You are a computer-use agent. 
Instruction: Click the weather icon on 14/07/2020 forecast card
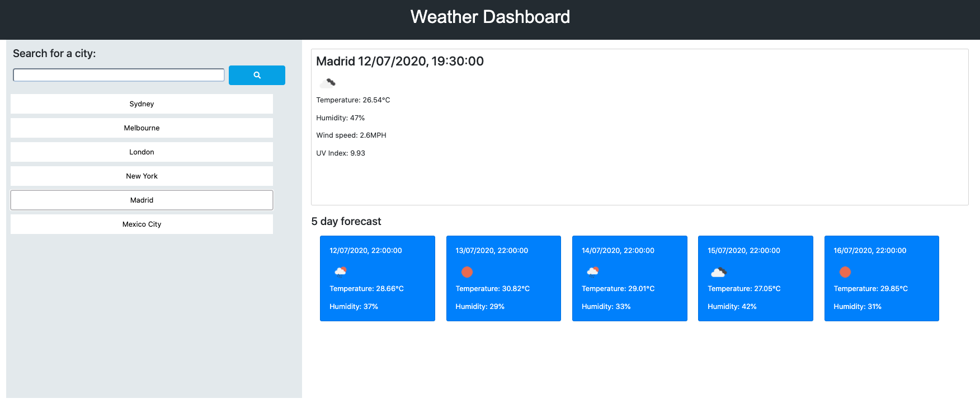(592, 271)
